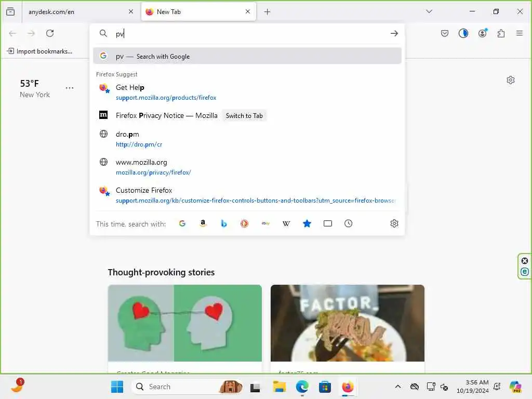Click Import bookmarks button
Image resolution: width=532 pixels, height=399 pixels.
pyautogui.click(x=39, y=51)
